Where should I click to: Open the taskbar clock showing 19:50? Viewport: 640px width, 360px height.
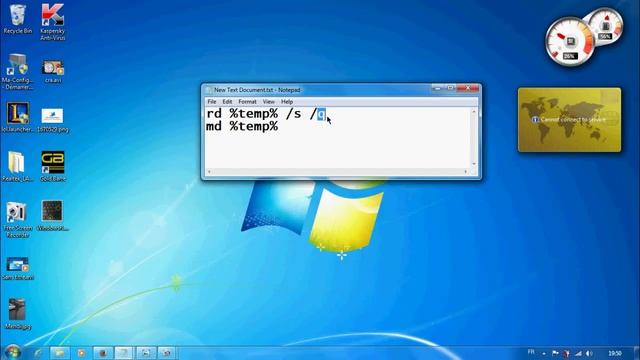(x=615, y=353)
